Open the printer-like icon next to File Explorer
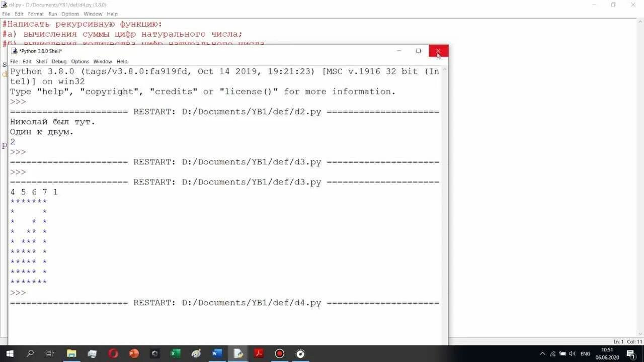The image size is (644, 362). click(92, 353)
